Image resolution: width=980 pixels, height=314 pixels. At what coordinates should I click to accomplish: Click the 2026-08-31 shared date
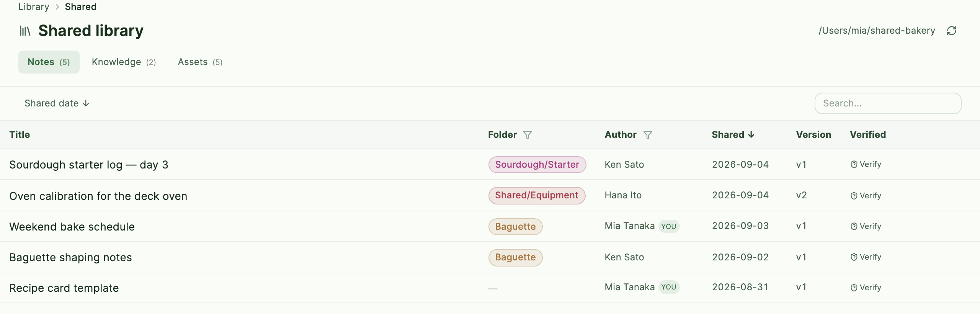click(740, 287)
